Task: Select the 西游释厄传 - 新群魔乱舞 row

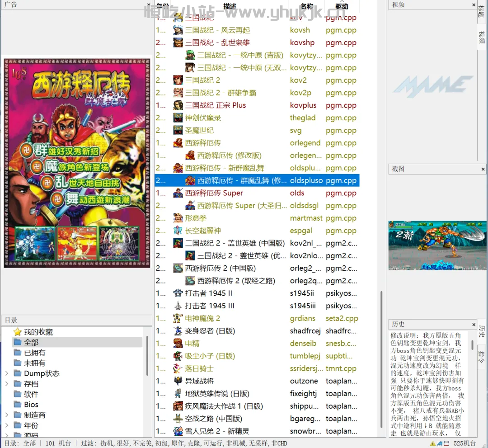Action: click(257, 168)
